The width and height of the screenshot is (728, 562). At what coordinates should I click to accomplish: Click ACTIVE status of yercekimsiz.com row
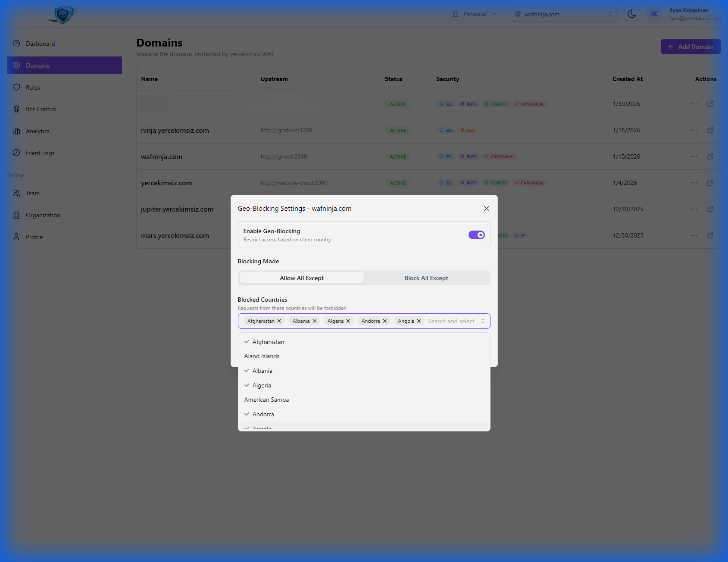[398, 183]
